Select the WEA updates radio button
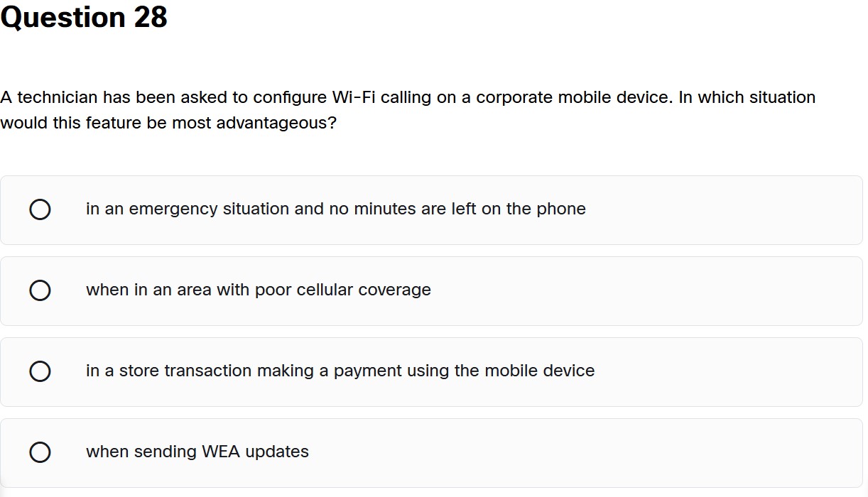Viewport: 868px width, 497px height. pos(40,452)
